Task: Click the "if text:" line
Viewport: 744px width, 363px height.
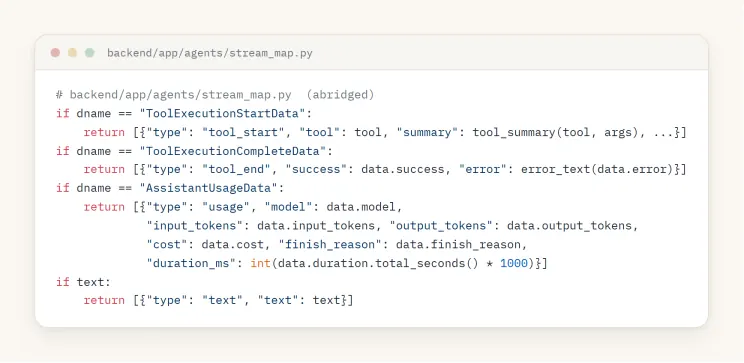Action: point(83,282)
